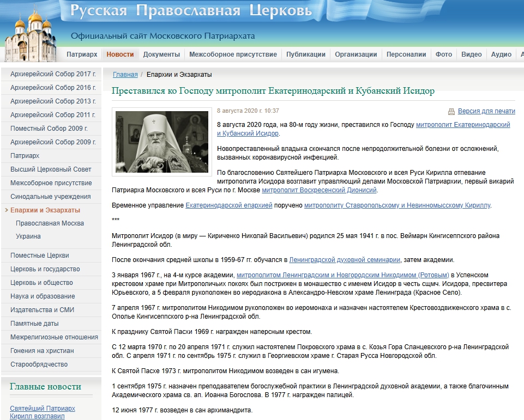Open the Фото top menu item
This screenshot has width=524, height=420.
pyautogui.click(x=443, y=54)
